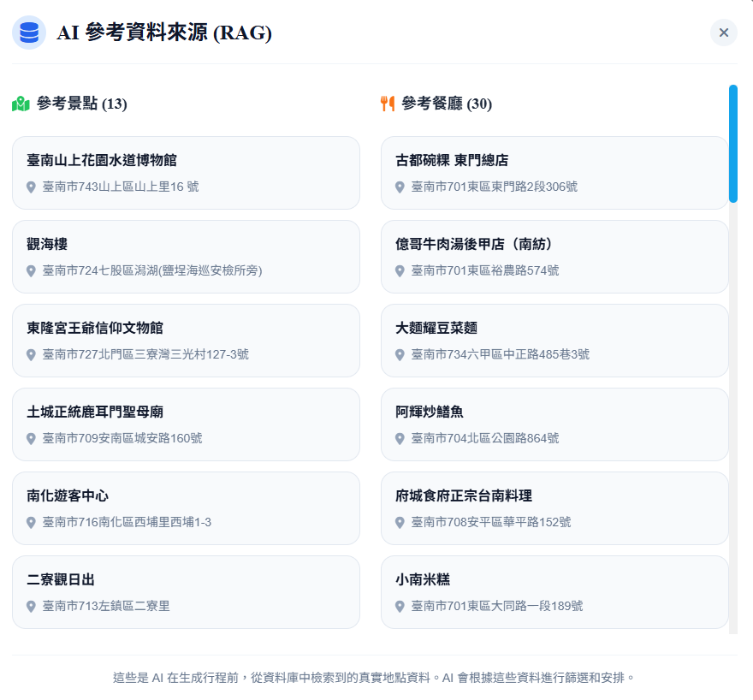Click address 臺南市709安南區城安路160號
The width and height of the screenshot is (753, 700).
point(122,438)
